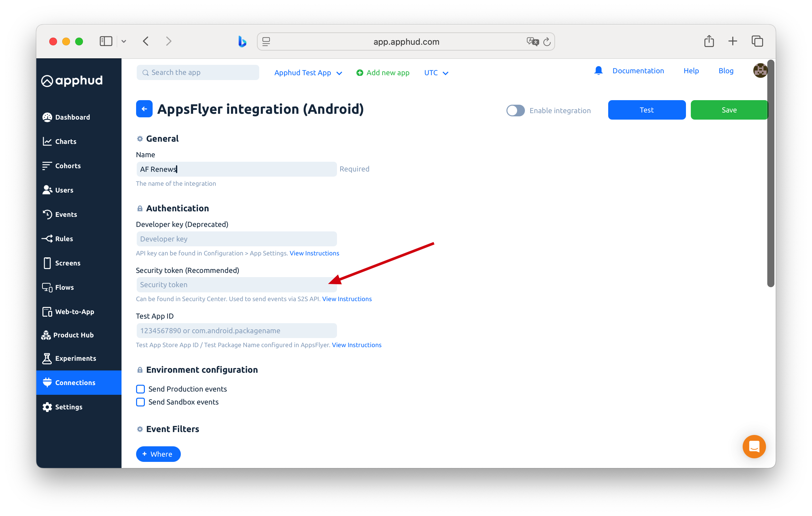Open notifications bell
Screen dimensions: 812x516
(x=598, y=70)
